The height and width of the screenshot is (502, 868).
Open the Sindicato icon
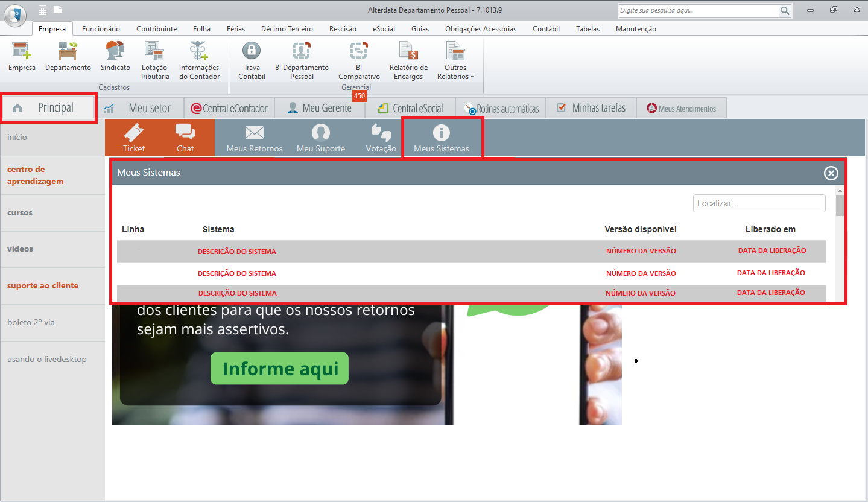[115, 57]
